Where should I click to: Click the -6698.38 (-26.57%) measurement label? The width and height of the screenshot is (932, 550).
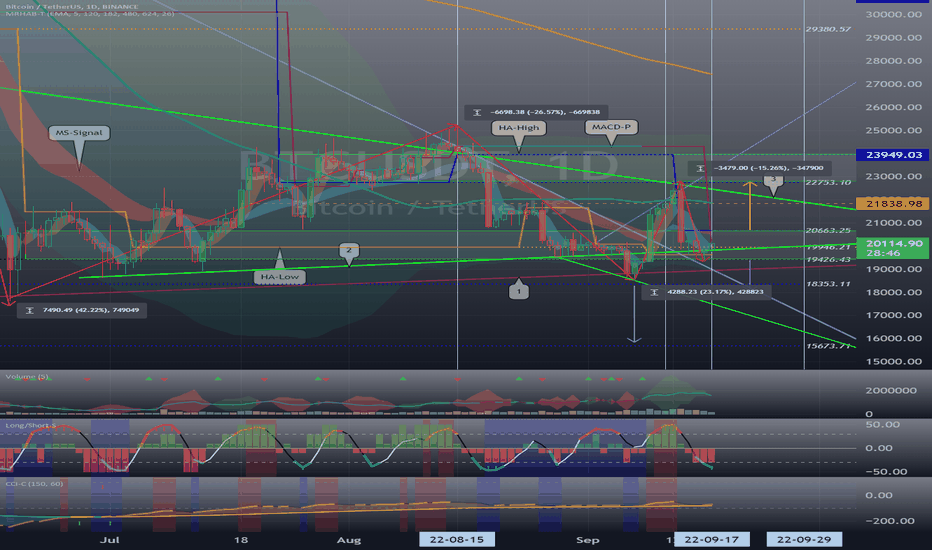536,112
